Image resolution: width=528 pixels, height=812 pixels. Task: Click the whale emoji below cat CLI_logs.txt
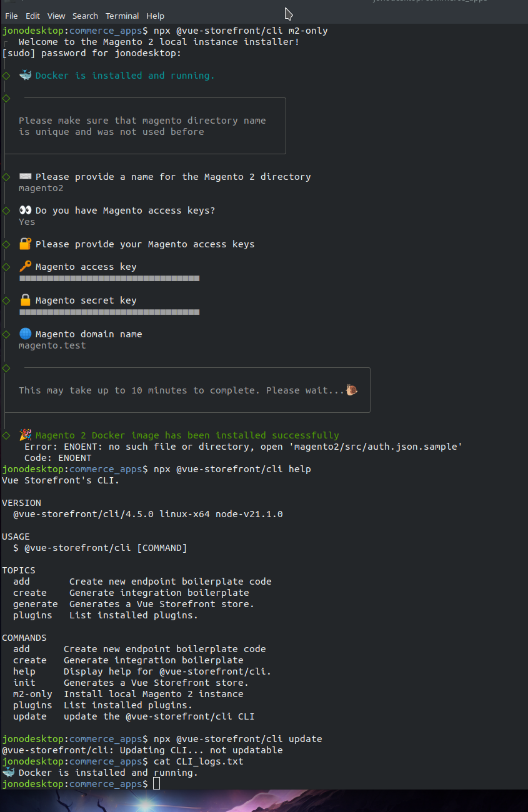9,772
